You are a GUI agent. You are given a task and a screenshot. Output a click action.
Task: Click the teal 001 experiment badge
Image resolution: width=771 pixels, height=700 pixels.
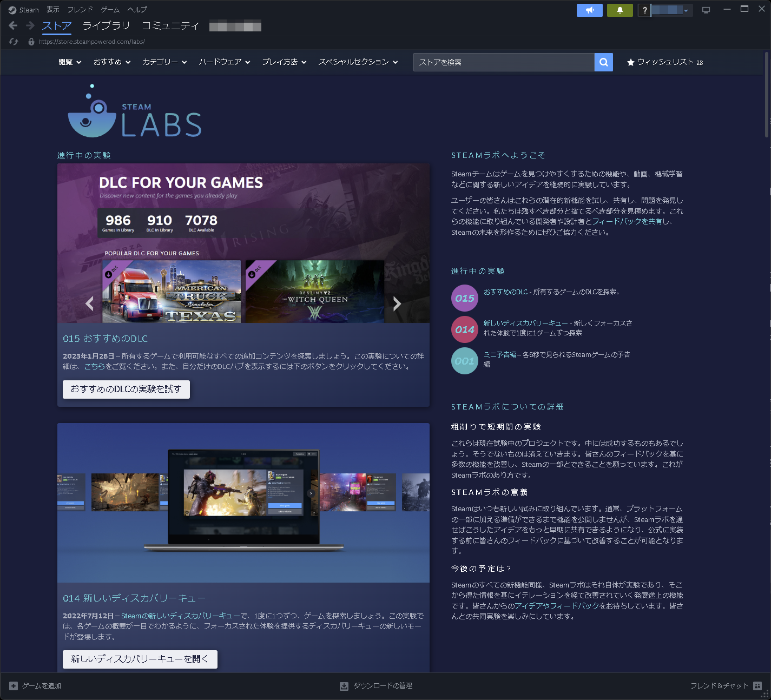click(x=465, y=361)
